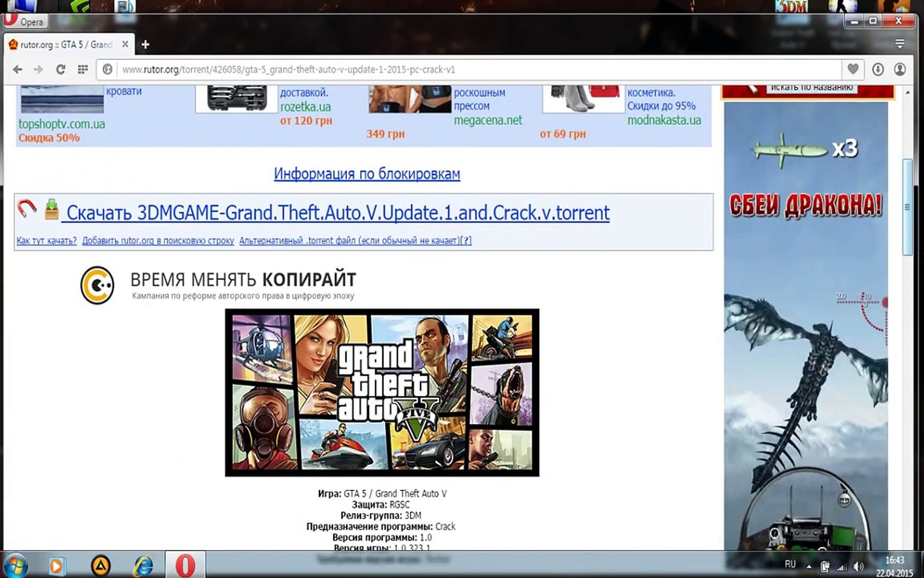Click the fitness belt ad thumbnail

pos(410,99)
